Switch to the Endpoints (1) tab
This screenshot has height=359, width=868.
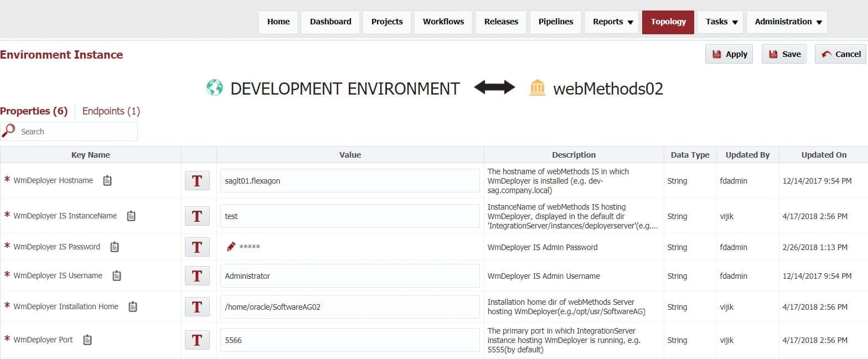point(111,111)
